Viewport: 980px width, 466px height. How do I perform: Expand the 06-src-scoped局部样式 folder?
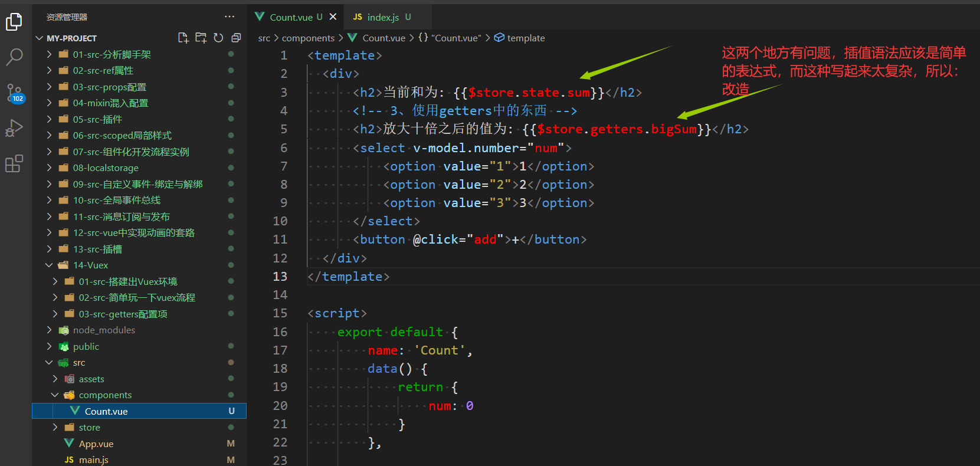(x=49, y=135)
